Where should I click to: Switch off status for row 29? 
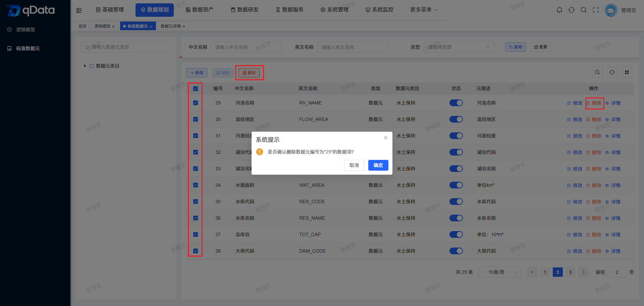point(456,103)
